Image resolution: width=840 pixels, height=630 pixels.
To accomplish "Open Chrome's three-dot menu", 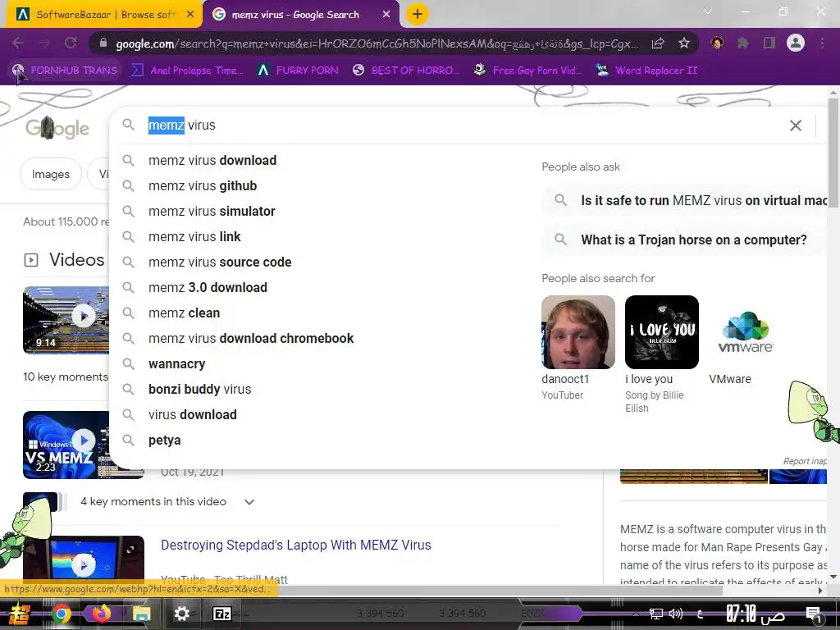I will point(822,43).
